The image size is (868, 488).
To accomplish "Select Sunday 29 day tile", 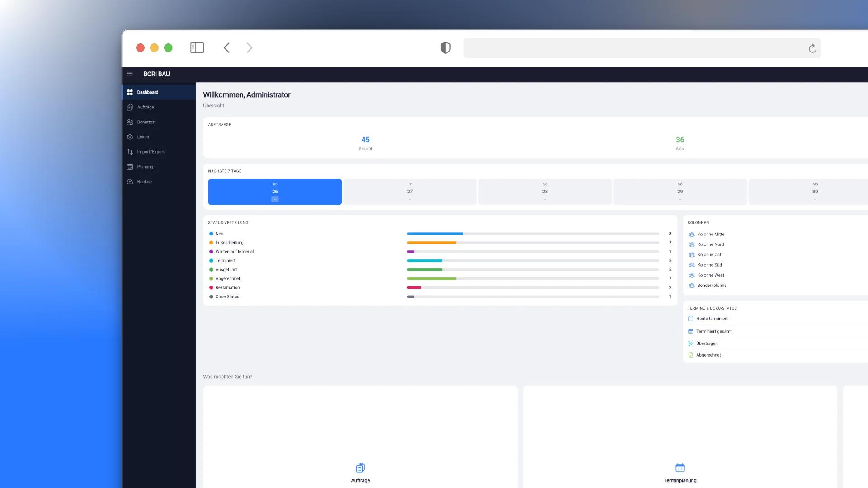I will click(680, 192).
